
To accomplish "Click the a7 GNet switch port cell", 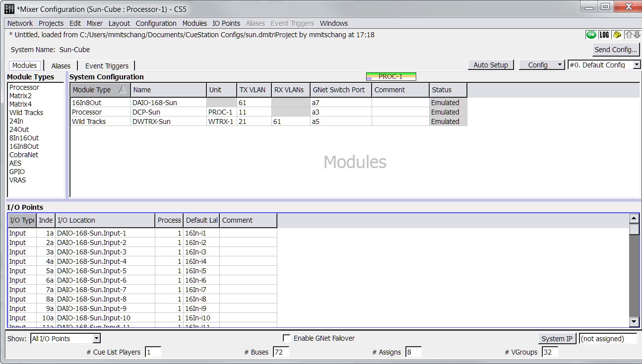I will [x=341, y=103].
